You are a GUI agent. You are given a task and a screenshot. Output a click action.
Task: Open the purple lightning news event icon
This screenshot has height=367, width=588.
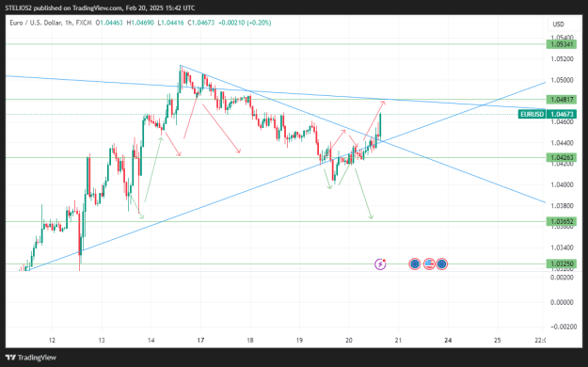point(380,264)
